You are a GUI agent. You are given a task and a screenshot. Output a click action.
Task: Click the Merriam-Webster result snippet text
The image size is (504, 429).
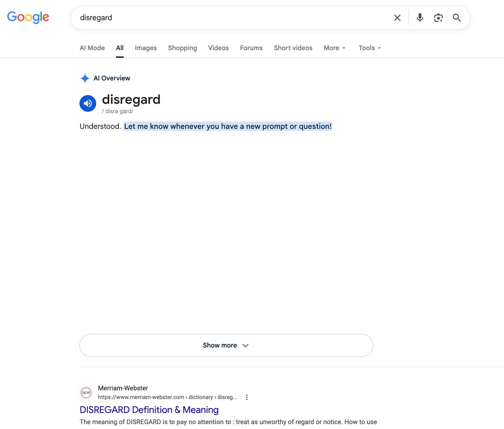coord(228,422)
